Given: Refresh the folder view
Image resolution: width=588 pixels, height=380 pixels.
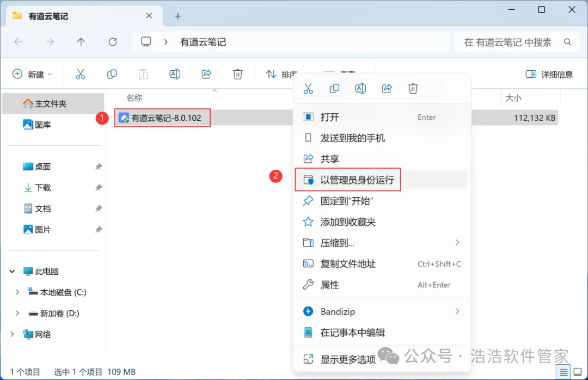Looking at the screenshot, I should point(113,42).
